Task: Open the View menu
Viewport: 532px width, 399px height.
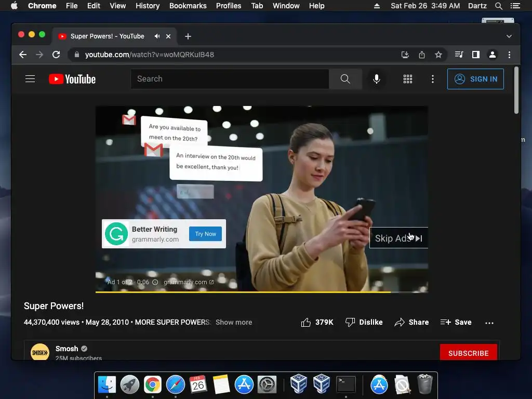Action: click(118, 6)
